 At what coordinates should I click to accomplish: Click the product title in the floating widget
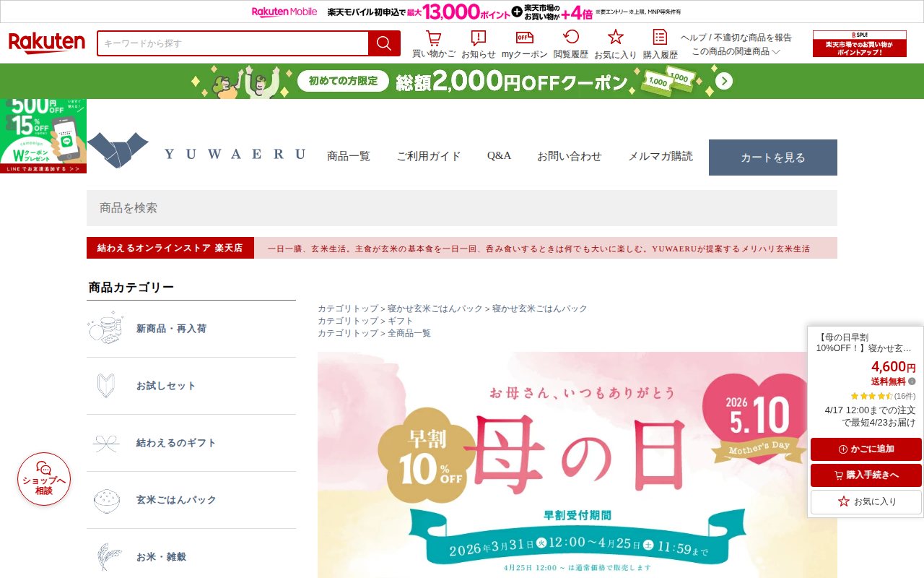(x=864, y=342)
